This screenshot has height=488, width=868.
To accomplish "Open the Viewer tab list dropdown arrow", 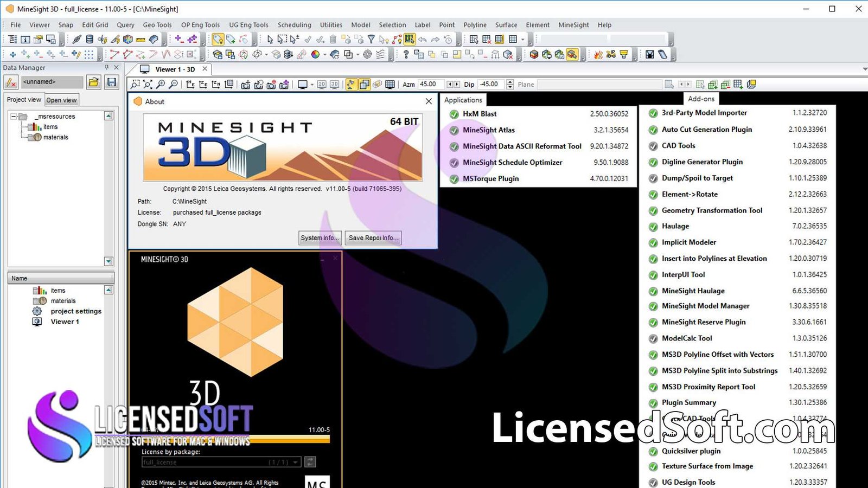I will point(865,69).
